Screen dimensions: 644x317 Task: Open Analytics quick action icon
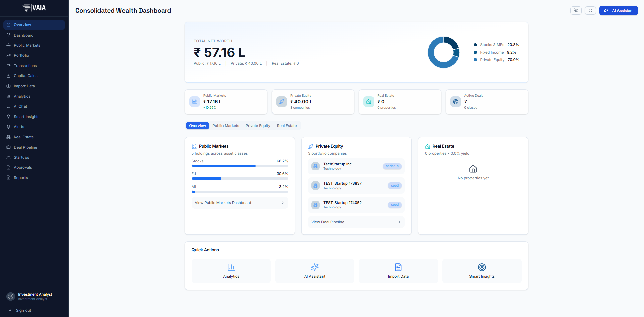(x=231, y=267)
